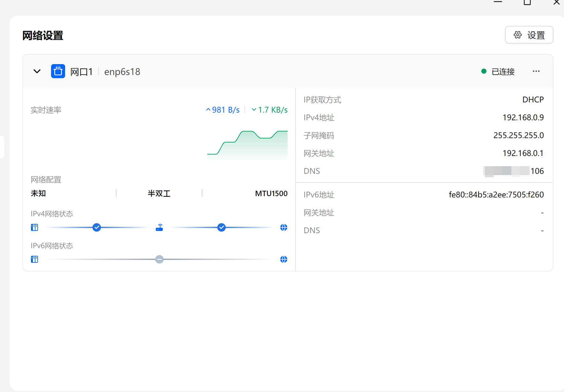Click the gear icon in 设置 button
The height and width of the screenshot is (392, 564).
(517, 35)
